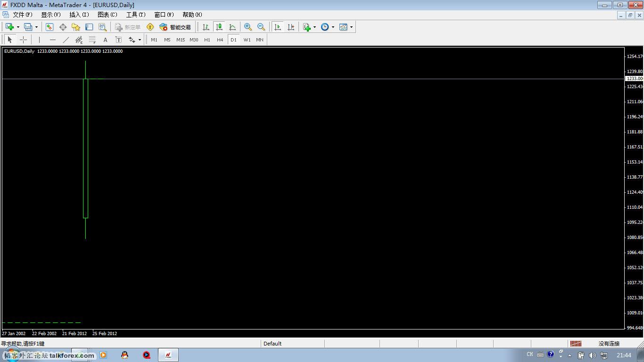The width and height of the screenshot is (644, 362).
Task: Open the Strategy Tester icon
Action: [x=102, y=27]
